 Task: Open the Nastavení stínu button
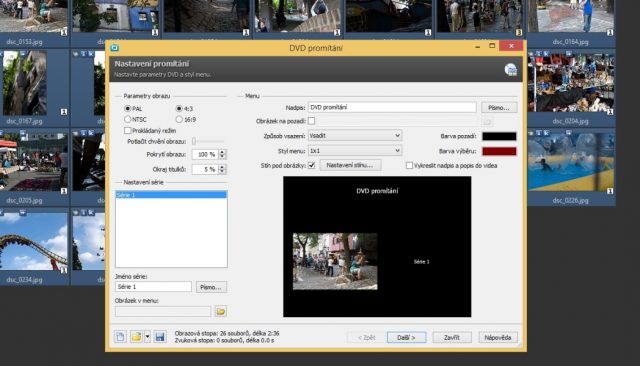(350, 165)
